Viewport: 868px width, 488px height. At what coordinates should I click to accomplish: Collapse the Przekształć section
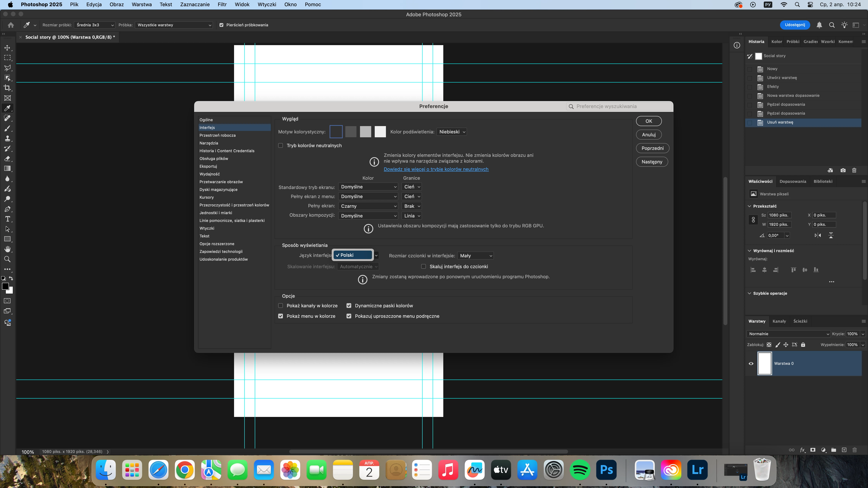(749, 206)
